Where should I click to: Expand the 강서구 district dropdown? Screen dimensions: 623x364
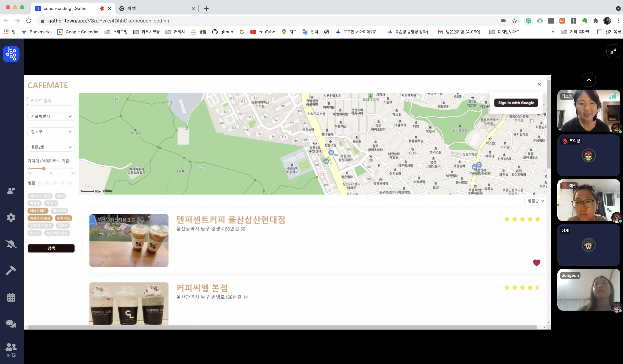(51, 132)
